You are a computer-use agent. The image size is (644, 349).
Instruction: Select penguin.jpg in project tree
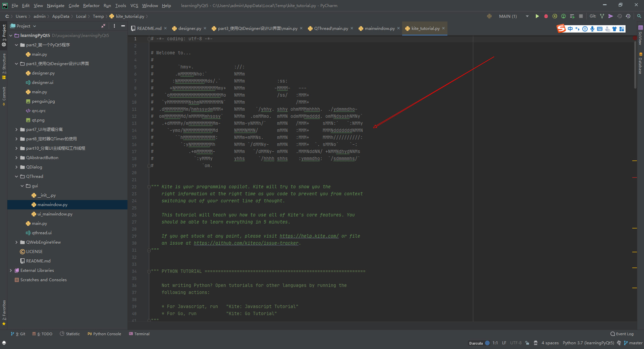tap(43, 101)
